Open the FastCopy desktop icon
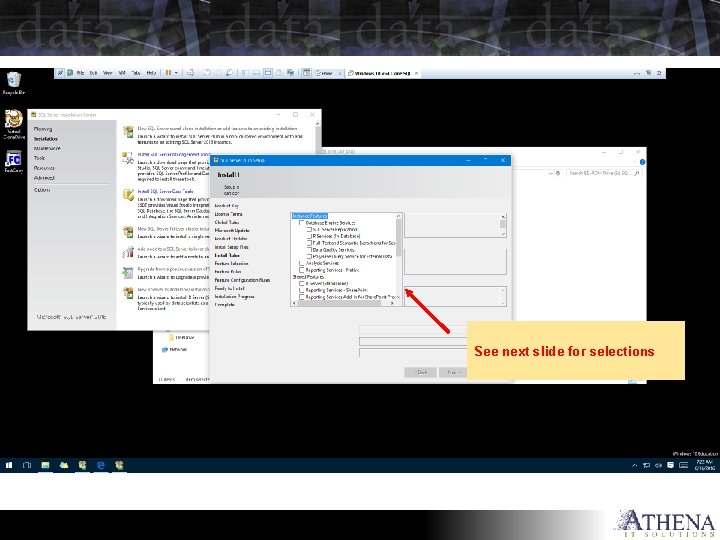Screen dimensions: 720x540 [13, 159]
